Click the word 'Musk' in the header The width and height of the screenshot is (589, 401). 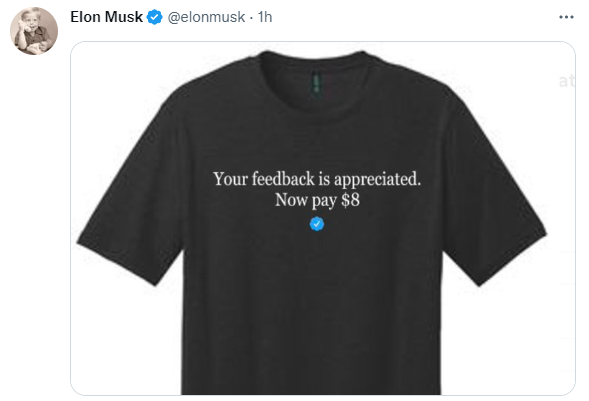[124, 17]
